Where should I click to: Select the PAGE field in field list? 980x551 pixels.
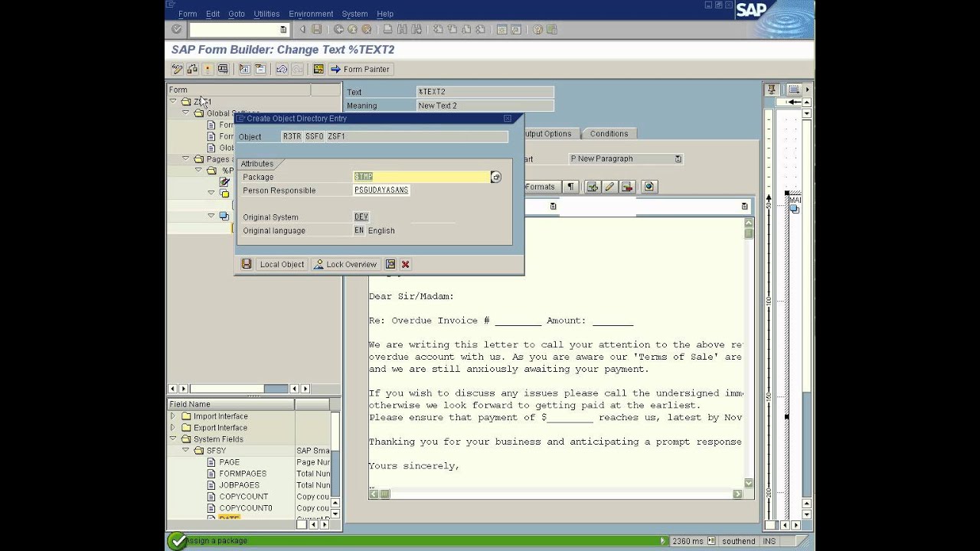[230, 462]
